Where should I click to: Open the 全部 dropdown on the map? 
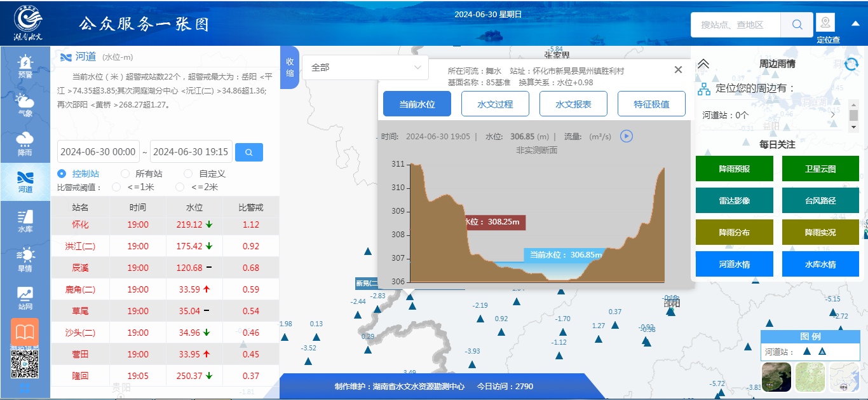coord(365,67)
